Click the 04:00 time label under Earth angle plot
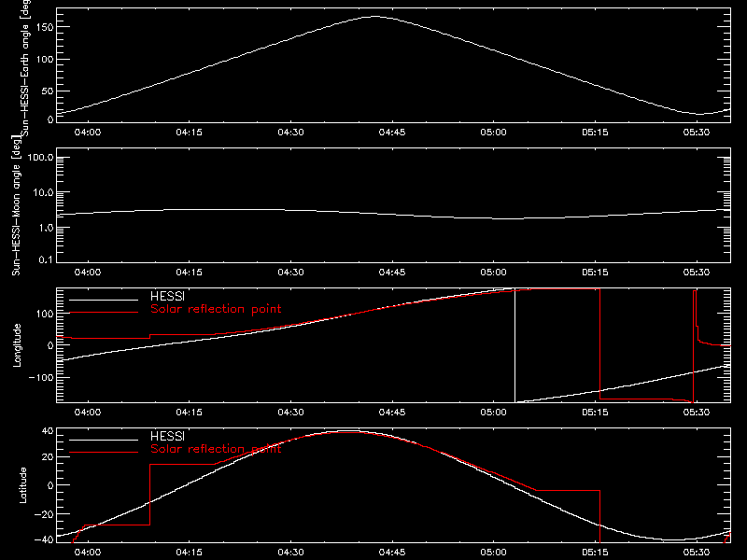This screenshot has width=747, height=560. (88, 133)
